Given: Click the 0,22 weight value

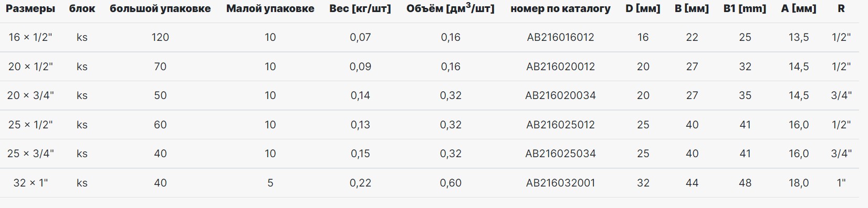Looking at the screenshot, I should click(360, 183).
